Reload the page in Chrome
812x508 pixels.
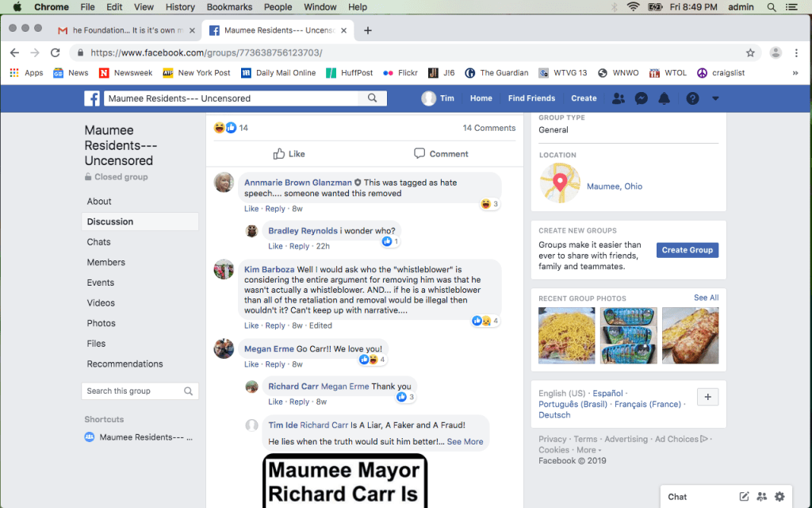click(x=56, y=52)
